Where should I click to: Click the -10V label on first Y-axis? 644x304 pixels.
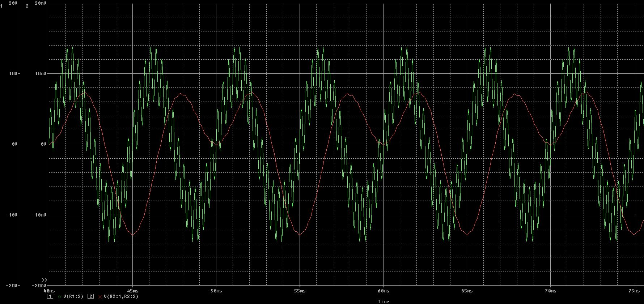click(x=11, y=215)
